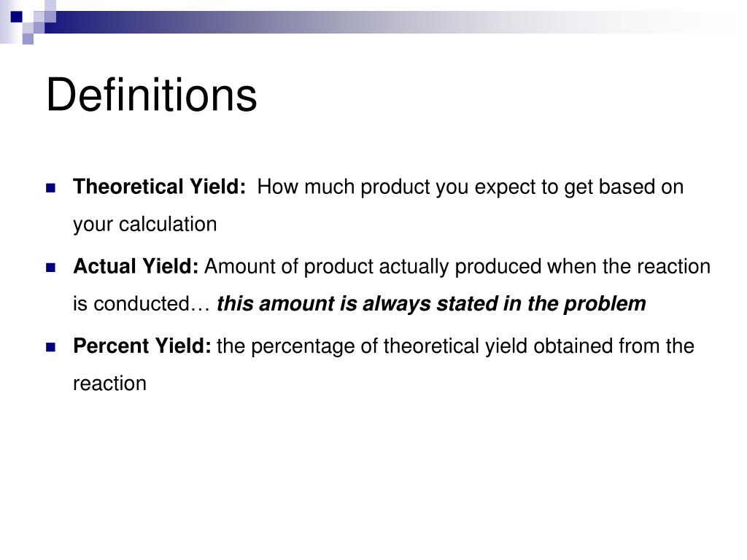Screen dimensions: 747x560
Task: Click the words 'your calculation'
Action: (x=145, y=225)
